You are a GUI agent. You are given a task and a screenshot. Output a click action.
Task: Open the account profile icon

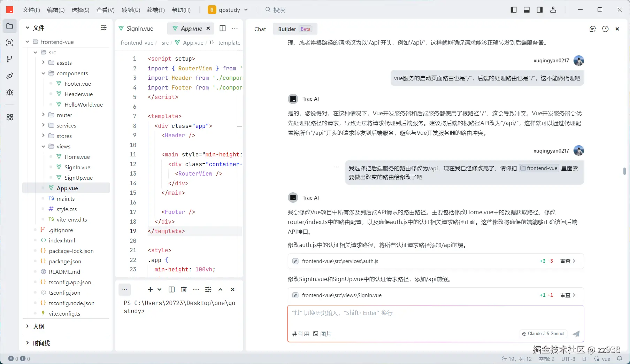[x=553, y=10]
